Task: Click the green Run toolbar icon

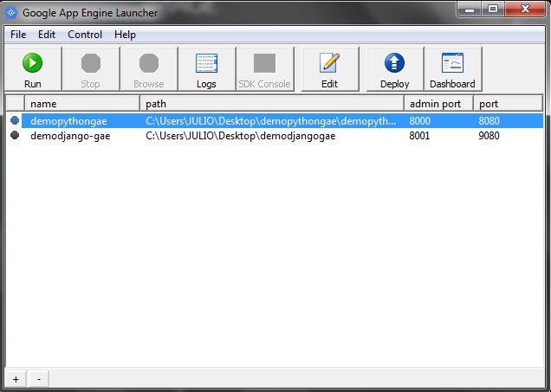Action: pos(33,63)
